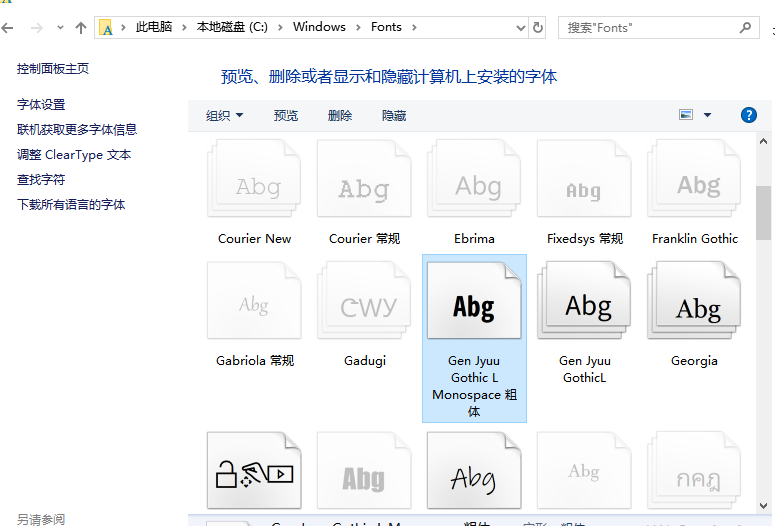Select the Gadugi font family icon
The height and width of the screenshot is (526, 775).
[364, 301]
